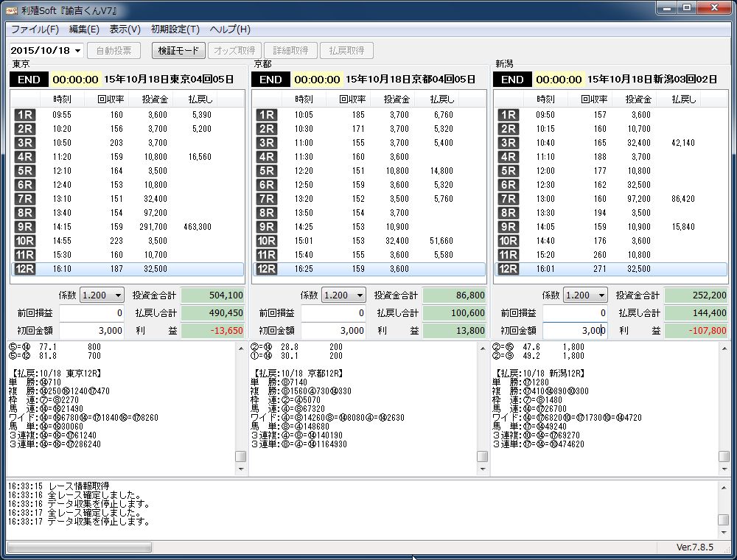Click the END status badge for Kyoto
The image size is (737, 560).
(270, 80)
